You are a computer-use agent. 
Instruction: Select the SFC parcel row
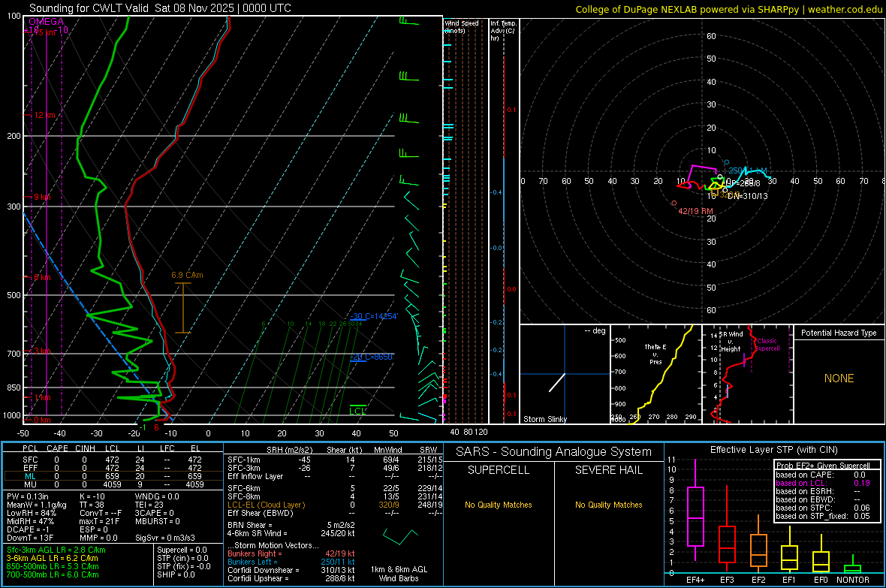(113, 460)
